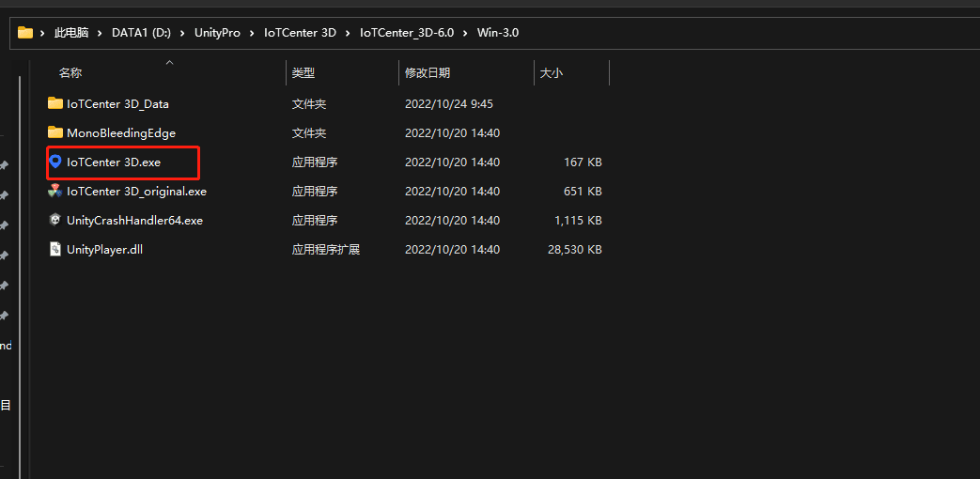This screenshot has height=479, width=980.
Task: Click the 651 KB size value
Action: 583,192
